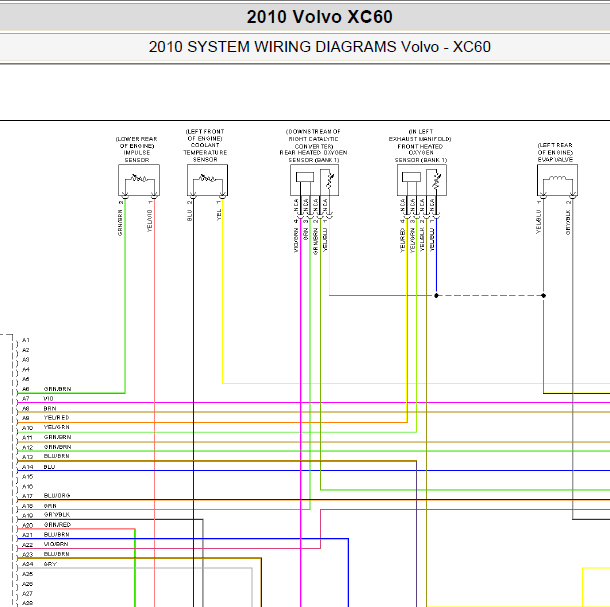Click the '2010 SYSTEM WIRING DIAGRAMS Volvo - XC60' subtitle
The width and height of the screenshot is (610, 607).
click(319, 47)
